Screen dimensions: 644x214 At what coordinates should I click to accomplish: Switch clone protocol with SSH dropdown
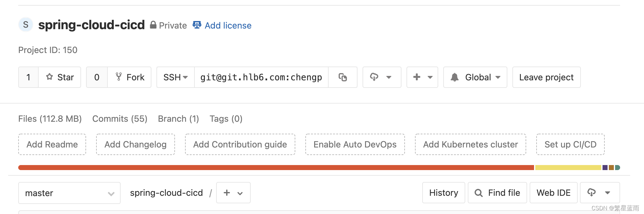176,77
